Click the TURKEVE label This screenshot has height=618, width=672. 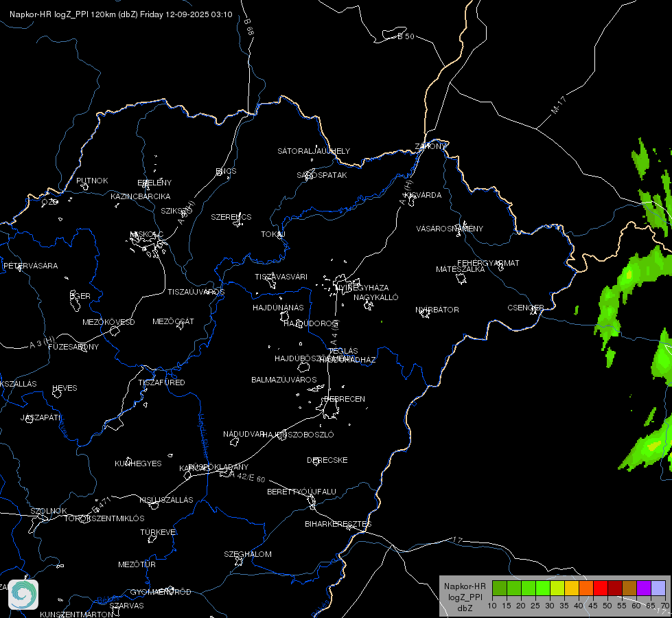click(x=158, y=531)
